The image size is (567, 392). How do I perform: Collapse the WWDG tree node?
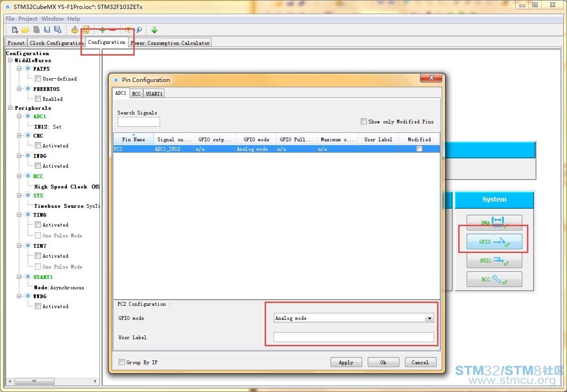(x=19, y=296)
